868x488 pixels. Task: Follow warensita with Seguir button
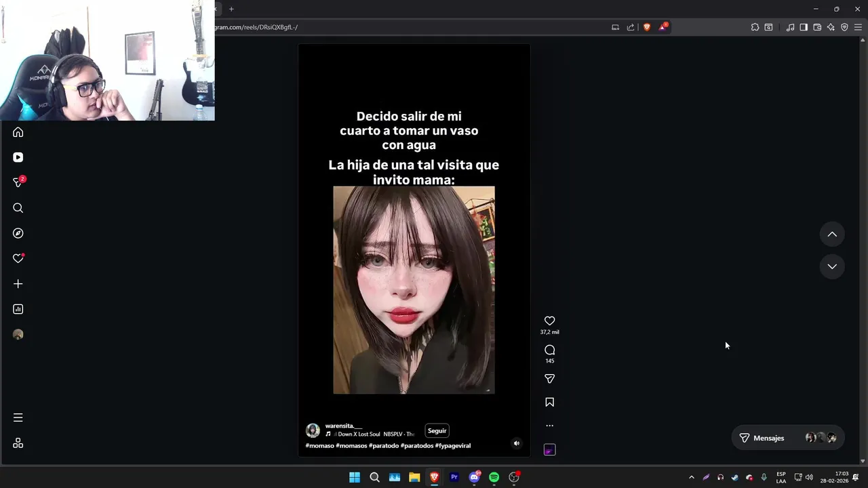pyautogui.click(x=437, y=430)
